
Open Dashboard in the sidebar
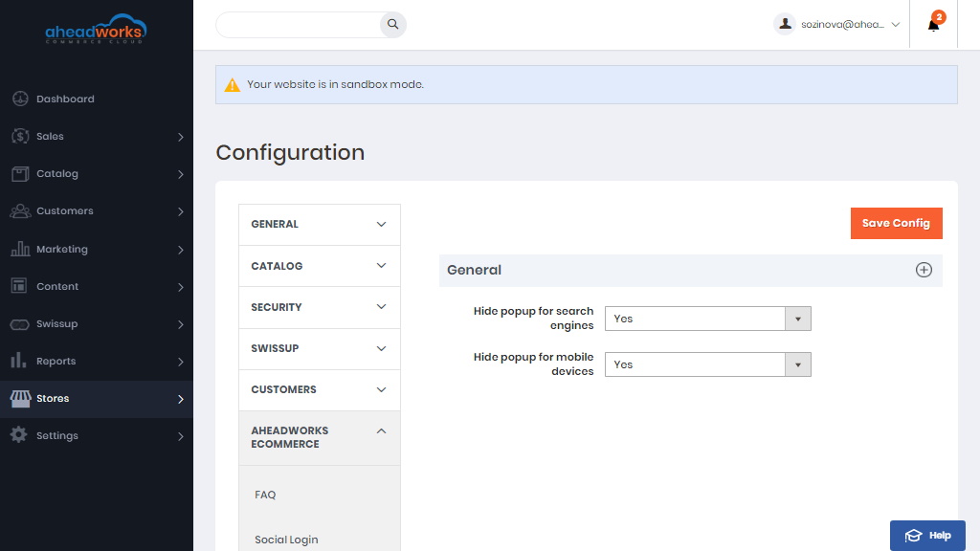[97, 99]
